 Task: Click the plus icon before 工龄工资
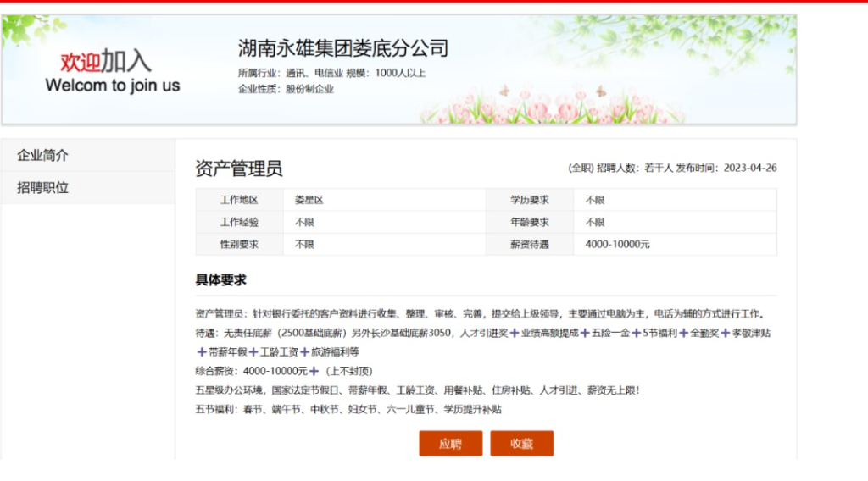point(253,352)
